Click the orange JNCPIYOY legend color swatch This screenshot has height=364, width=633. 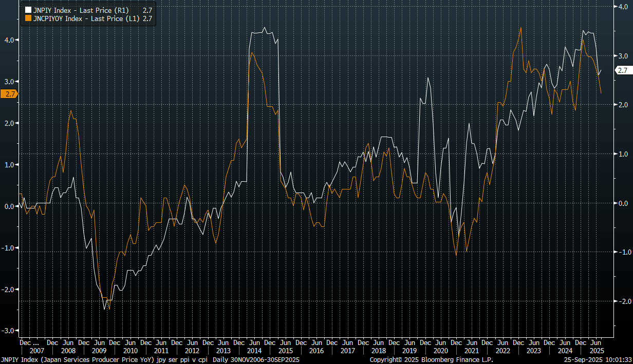tap(27, 18)
